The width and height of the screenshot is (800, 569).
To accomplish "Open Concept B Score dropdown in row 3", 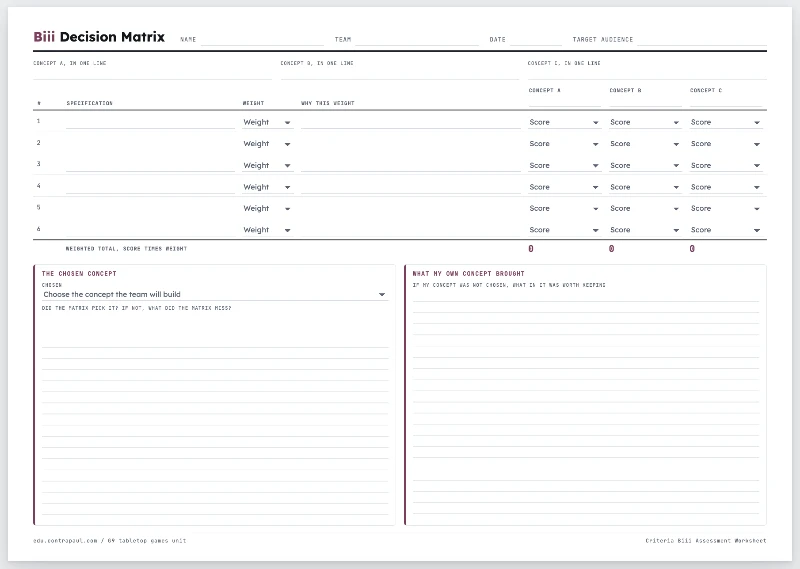I will tap(645, 165).
